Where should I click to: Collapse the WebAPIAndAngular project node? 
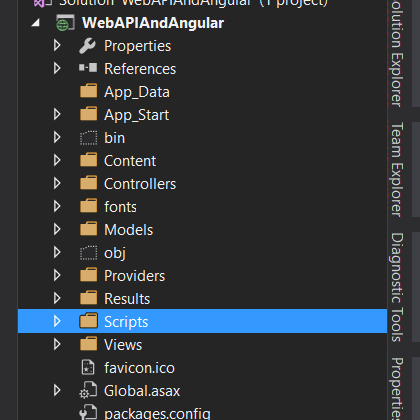tap(36, 23)
